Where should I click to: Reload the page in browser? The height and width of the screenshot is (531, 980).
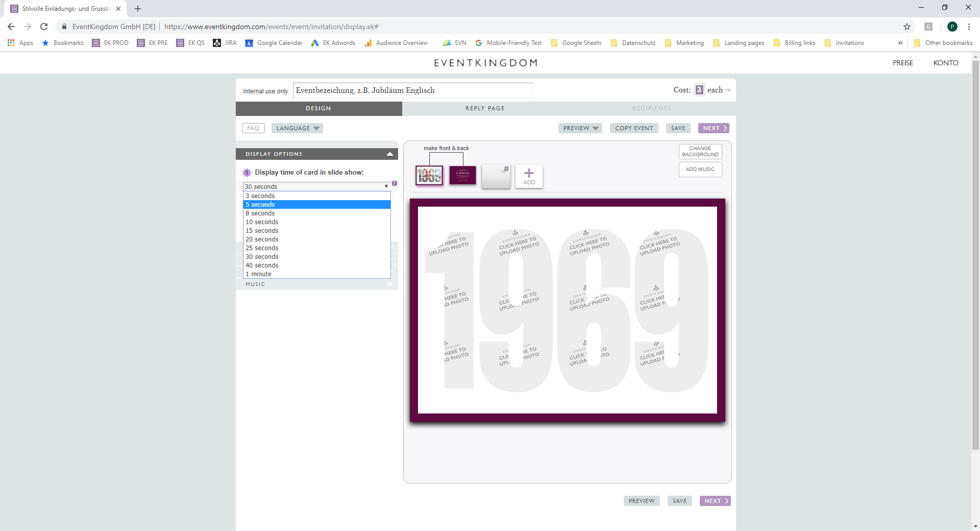coord(44,27)
